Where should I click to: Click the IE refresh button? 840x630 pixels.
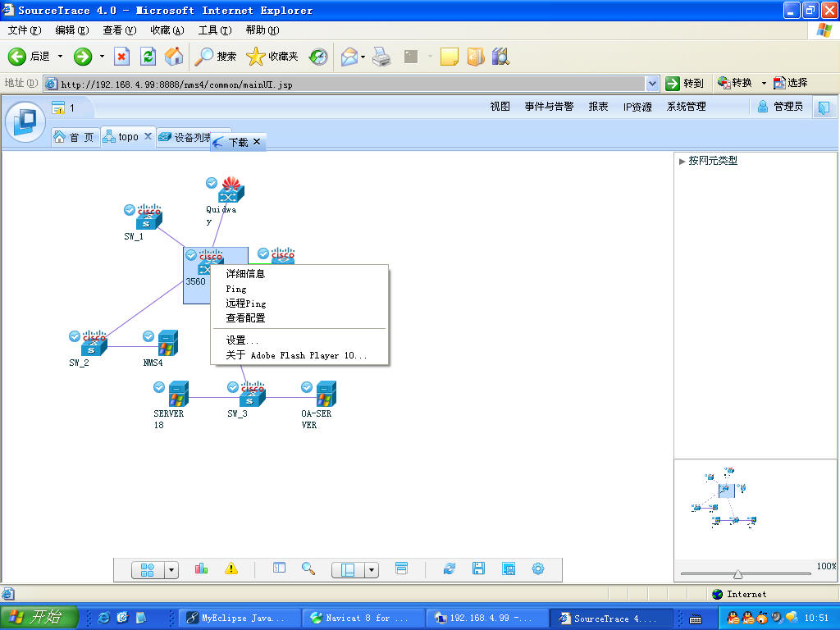(148, 57)
